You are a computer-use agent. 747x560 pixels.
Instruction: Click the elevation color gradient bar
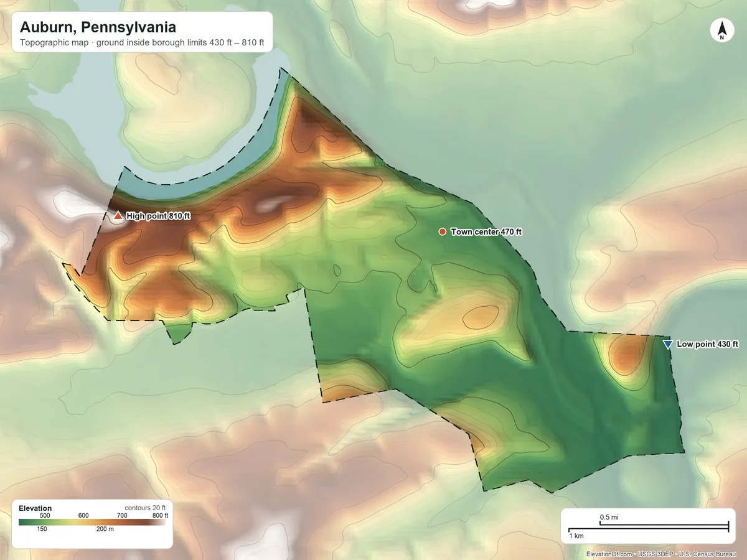click(93, 523)
